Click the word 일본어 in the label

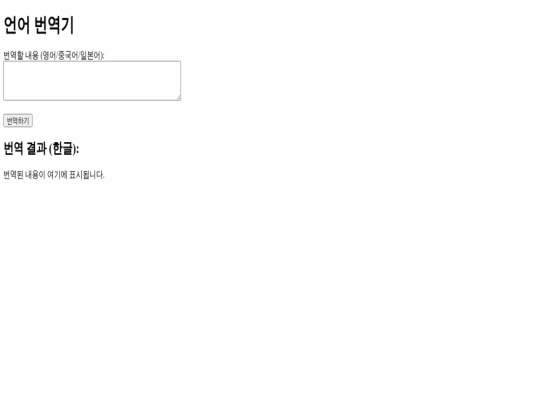pos(91,55)
